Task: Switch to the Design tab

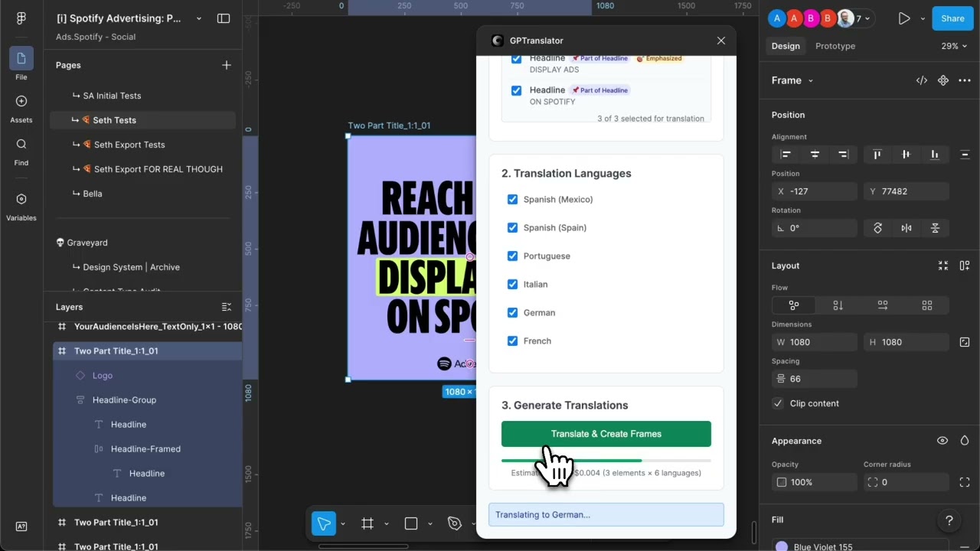Action: coord(786,46)
